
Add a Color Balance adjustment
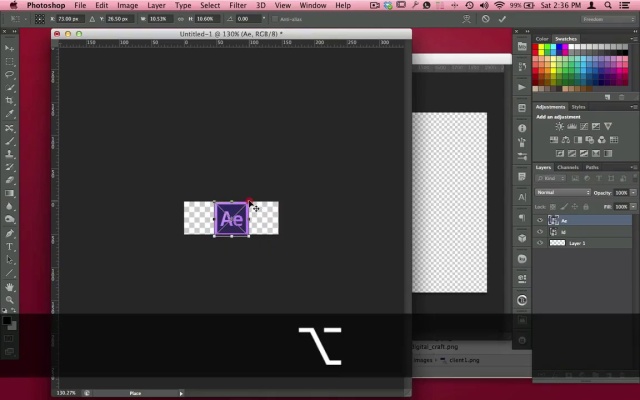click(566, 140)
